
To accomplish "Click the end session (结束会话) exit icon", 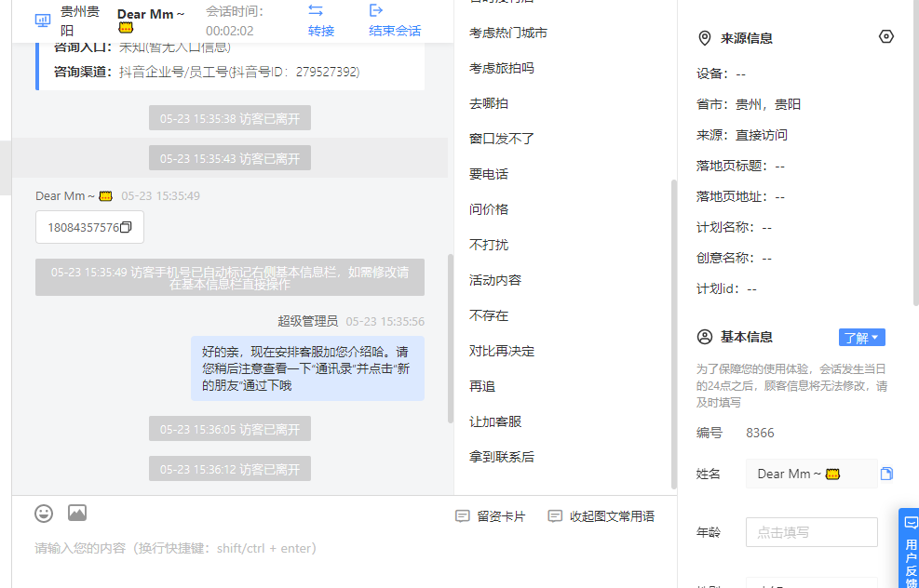I will [375, 10].
